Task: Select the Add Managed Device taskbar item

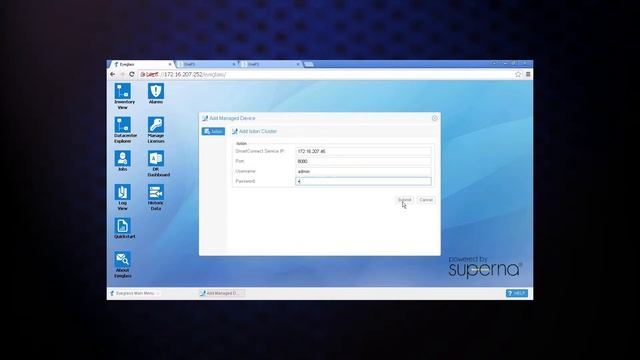Action: (221, 293)
